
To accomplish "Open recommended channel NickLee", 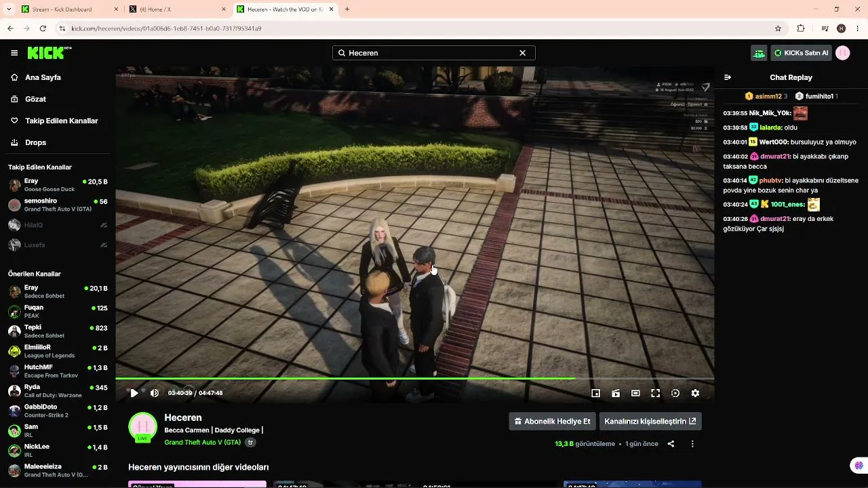I will [x=58, y=451].
